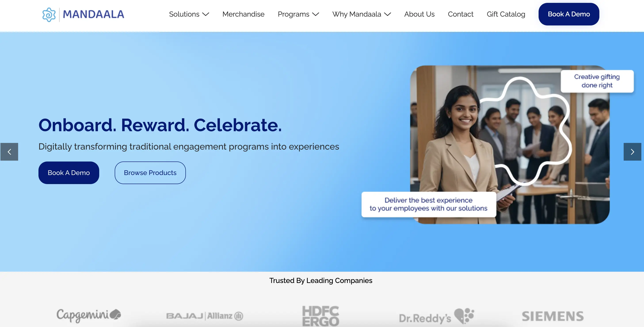Image resolution: width=644 pixels, height=327 pixels.
Task: Open the Programs dropdown chevron
Action: point(316,14)
